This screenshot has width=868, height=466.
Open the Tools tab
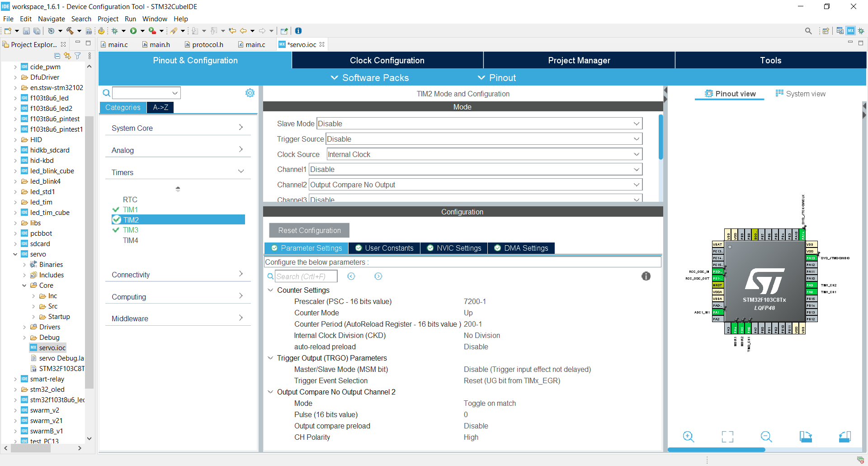pyautogui.click(x=771, y=60)
